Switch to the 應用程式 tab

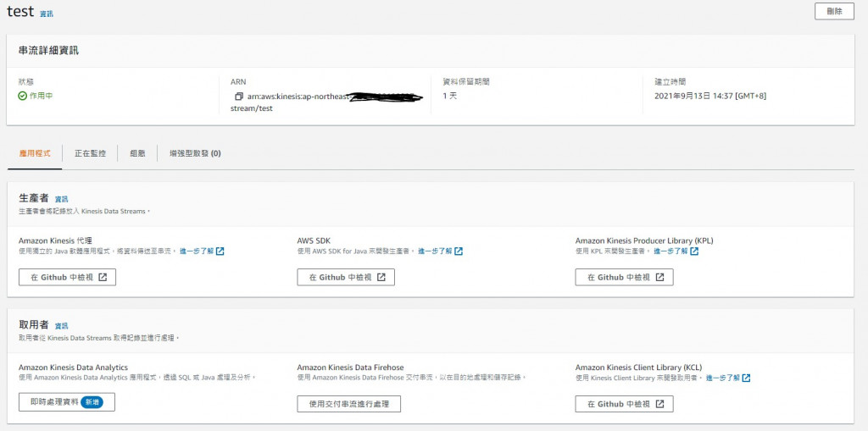tap(35, 153)
